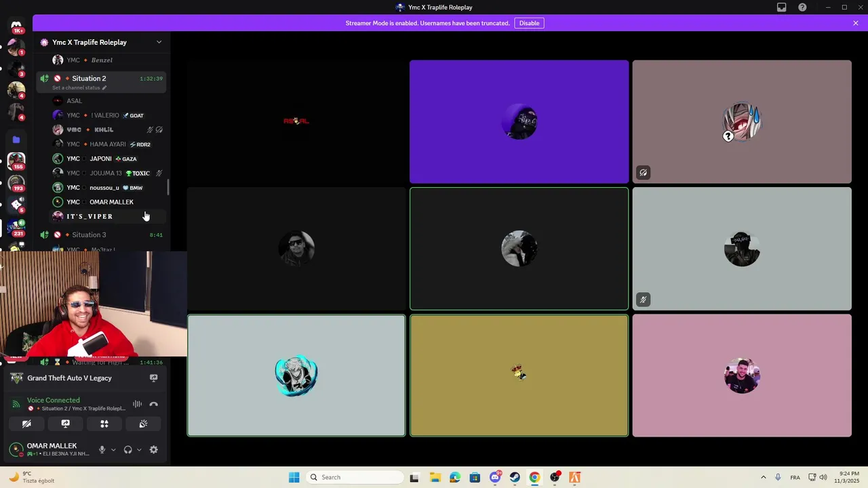This screenshot has width=868, height=488.
Task: Open Discord direct messages home icon
Action: (16, 26)
